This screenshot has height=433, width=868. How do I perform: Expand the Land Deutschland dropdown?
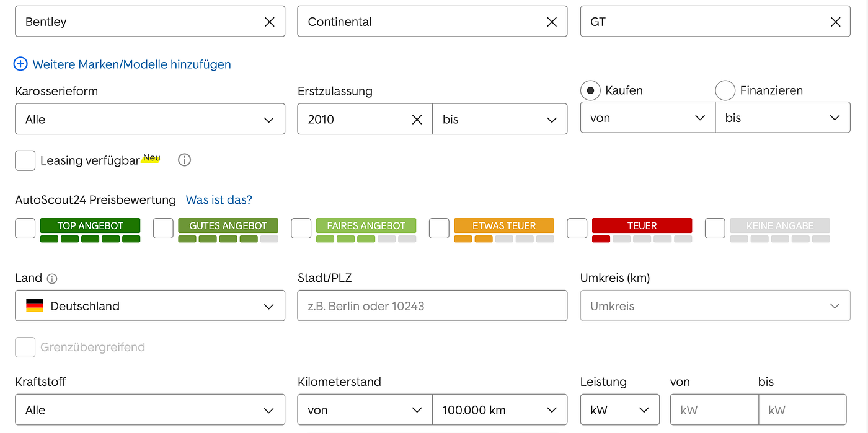[150, 305]
